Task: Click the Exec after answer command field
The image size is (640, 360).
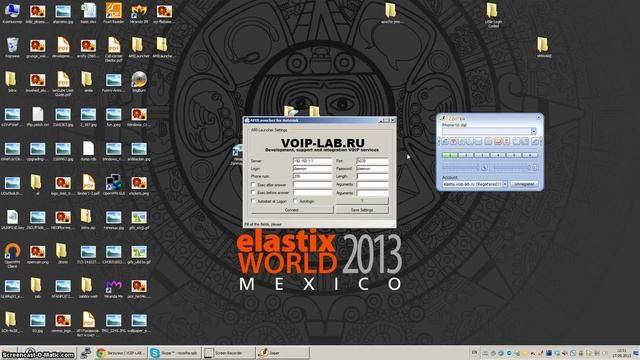Action: [313, 185]
